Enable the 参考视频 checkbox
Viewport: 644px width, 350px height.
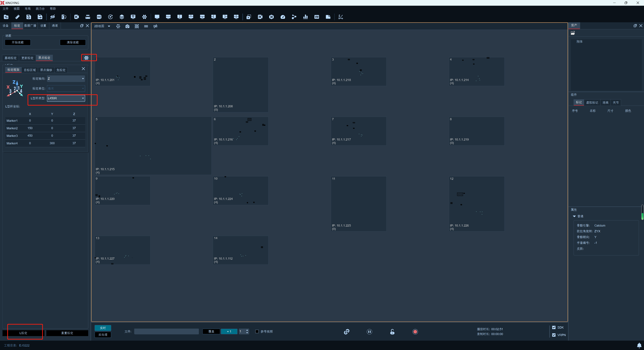pos(257,332)
